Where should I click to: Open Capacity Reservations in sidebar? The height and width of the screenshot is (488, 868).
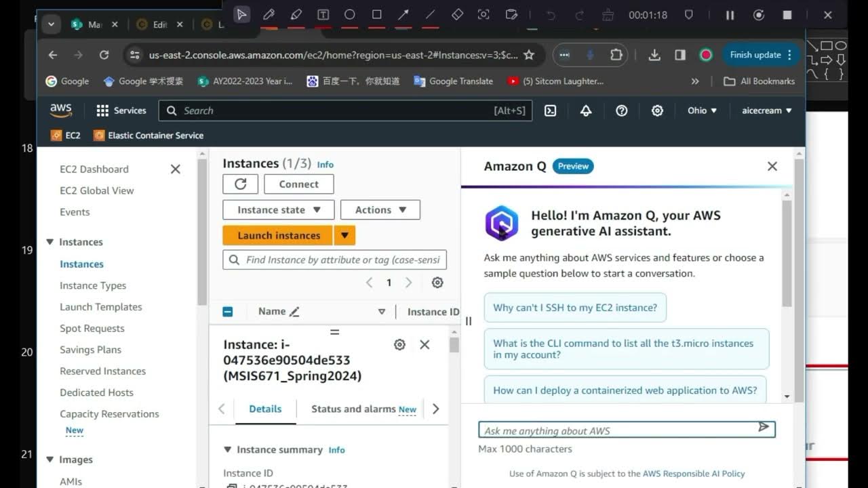click(109, 414)
